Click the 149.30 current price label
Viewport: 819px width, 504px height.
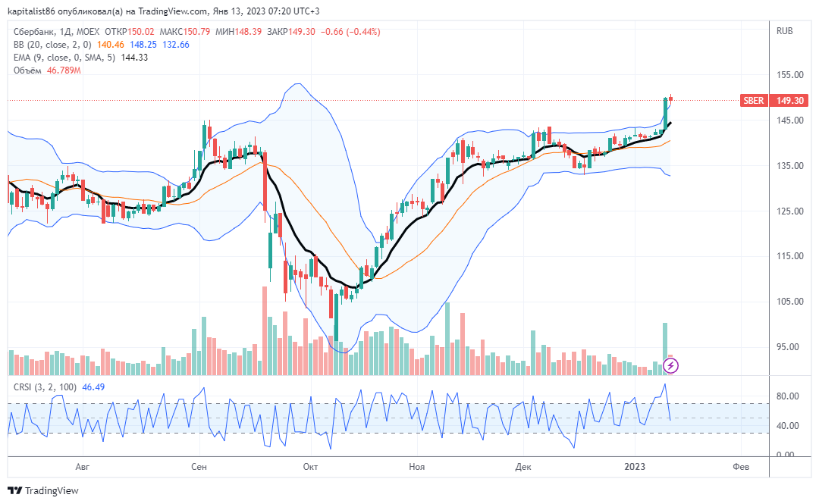(x=789, y=100)
